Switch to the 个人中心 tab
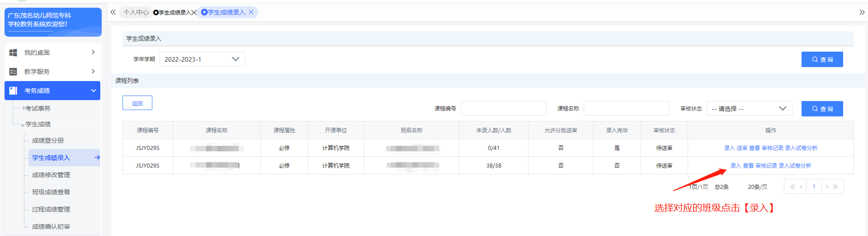The width and height of the screenshot is (868, 236). [x=136, y=12]
